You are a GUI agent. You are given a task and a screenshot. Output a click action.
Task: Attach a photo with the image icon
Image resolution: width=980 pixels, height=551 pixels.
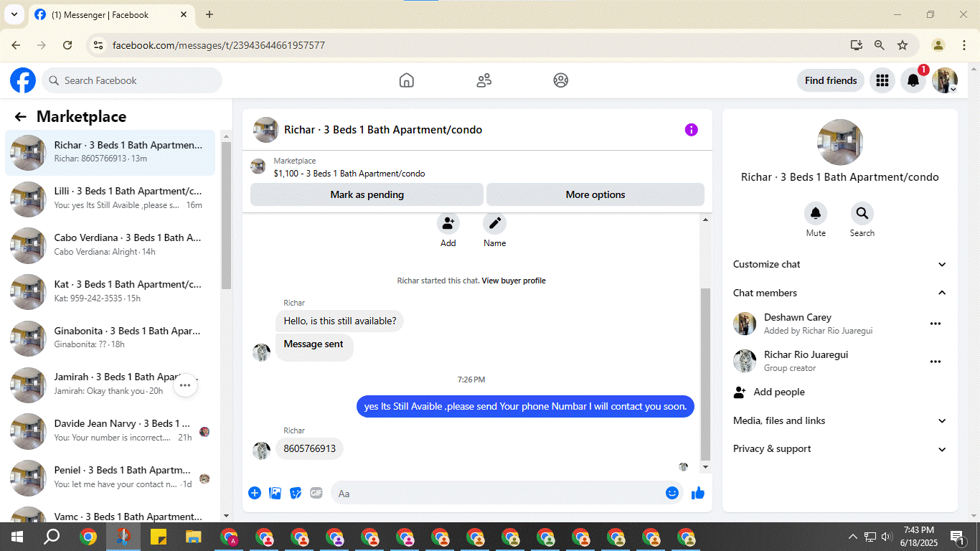[x=275, y=493]
